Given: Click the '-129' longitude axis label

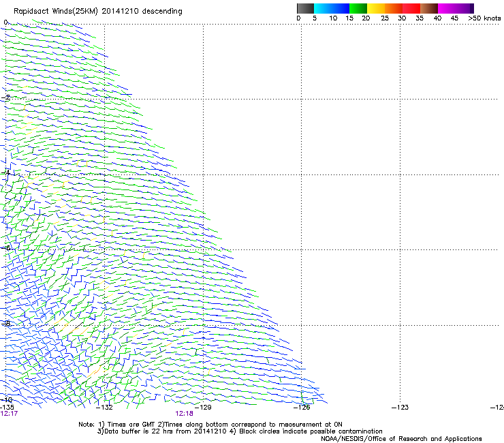Looking at the screenshot, I should point(203,408).
